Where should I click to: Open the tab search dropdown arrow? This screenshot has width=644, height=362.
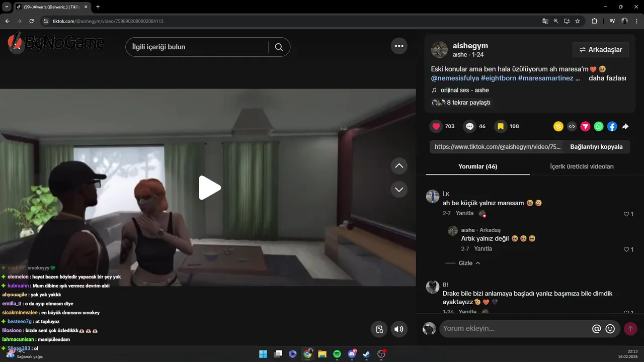point(7,7)
